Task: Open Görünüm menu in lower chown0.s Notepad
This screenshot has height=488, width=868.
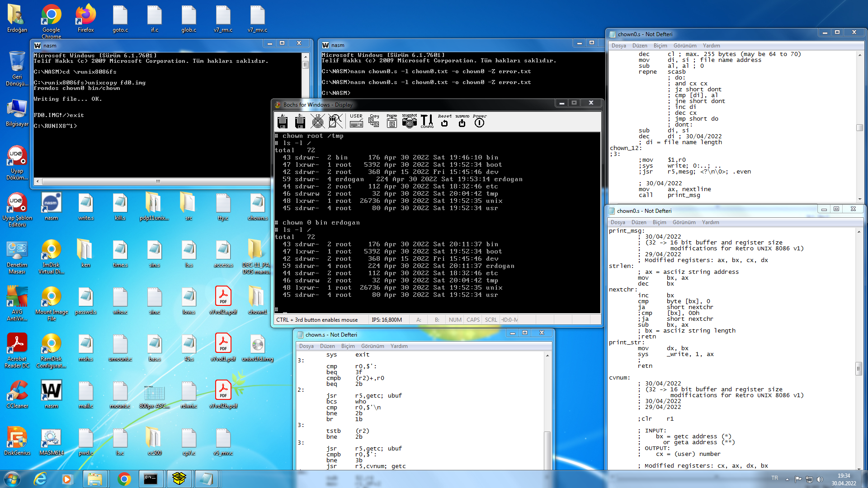Action: pyautogui.click(x=684, y=222)
